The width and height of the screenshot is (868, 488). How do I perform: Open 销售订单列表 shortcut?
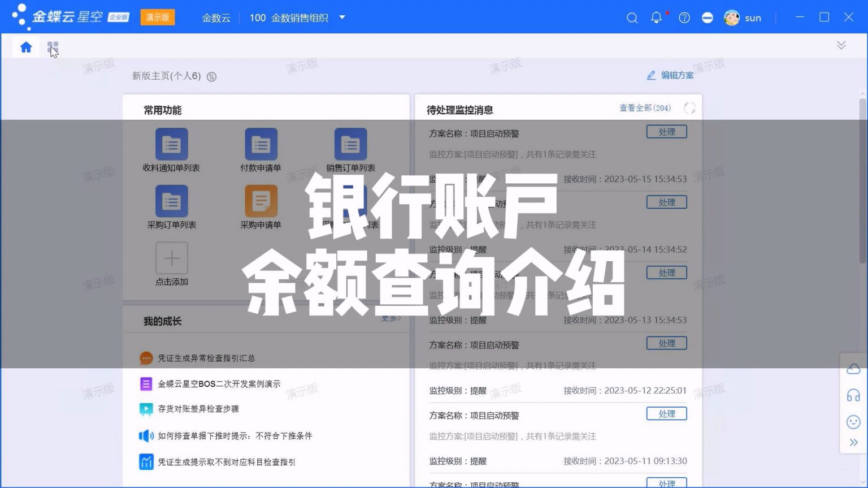pos(350,150)
